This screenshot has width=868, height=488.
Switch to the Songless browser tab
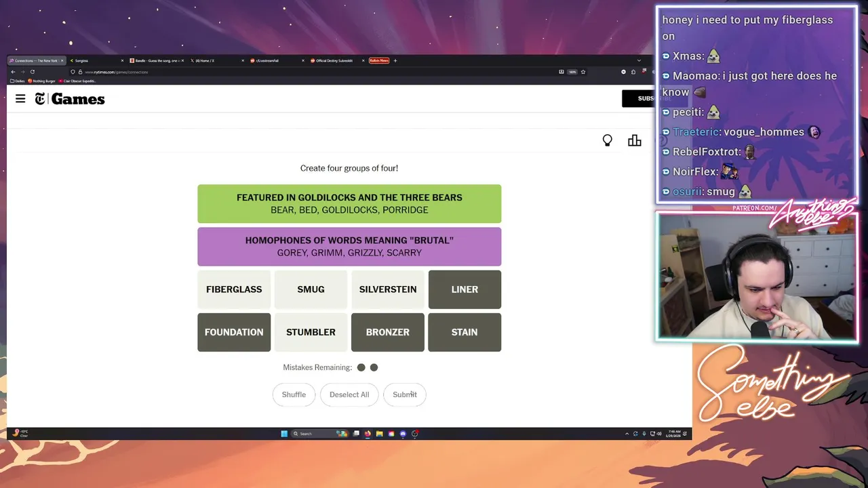[x=96, y=60]
